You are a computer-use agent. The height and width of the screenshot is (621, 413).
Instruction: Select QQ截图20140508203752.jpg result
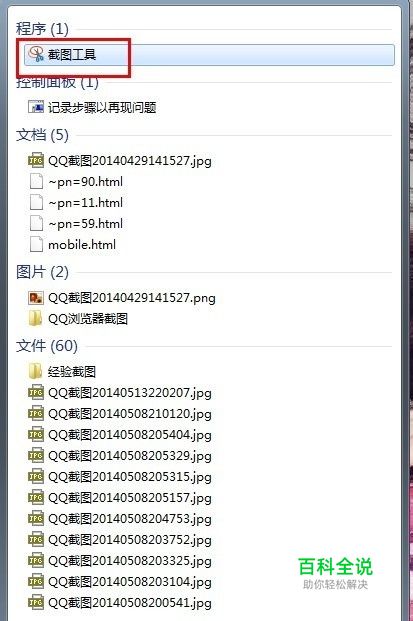(129, 539)
